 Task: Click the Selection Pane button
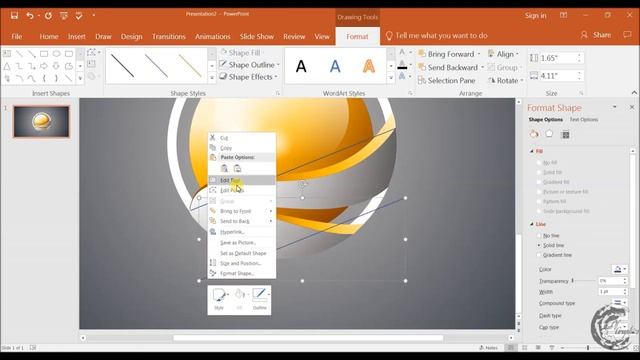tap(447, 80)
